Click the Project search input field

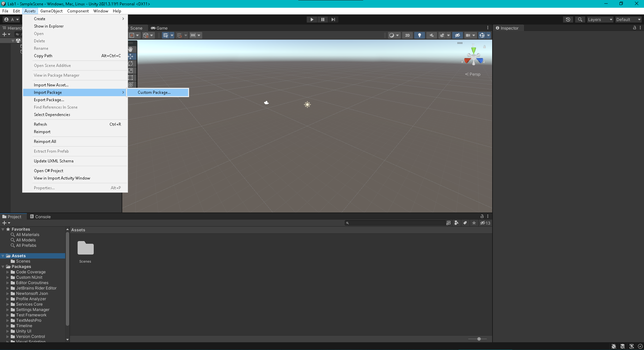pos(395,223)
